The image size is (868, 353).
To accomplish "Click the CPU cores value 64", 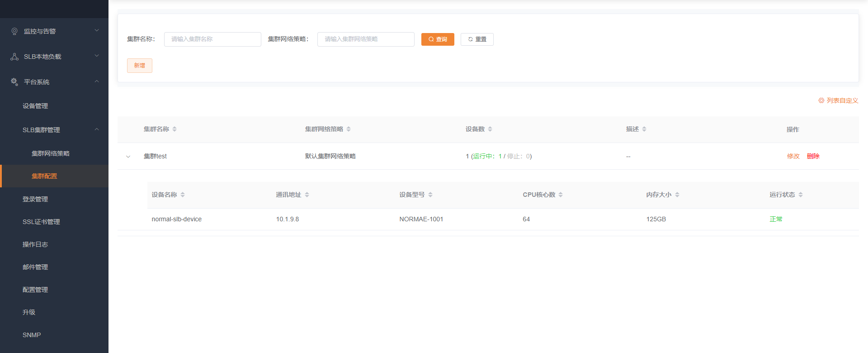I will tap(526, 219).
